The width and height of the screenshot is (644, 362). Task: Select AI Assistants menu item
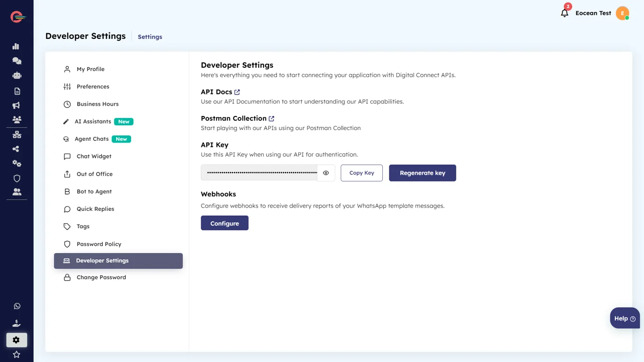[x=93, y=122]
